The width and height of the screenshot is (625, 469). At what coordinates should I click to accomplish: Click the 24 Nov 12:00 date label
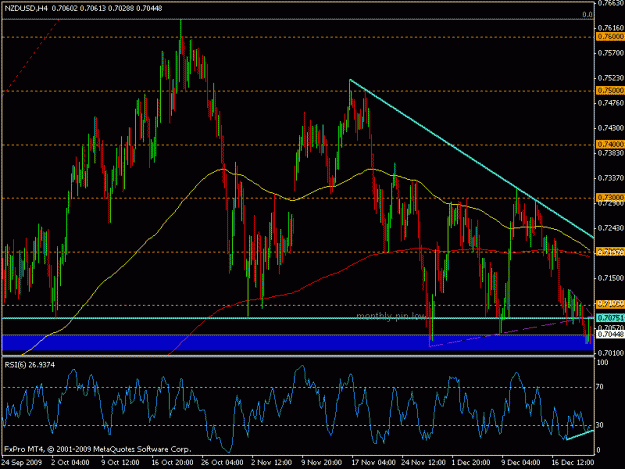[x=424, y=462]
